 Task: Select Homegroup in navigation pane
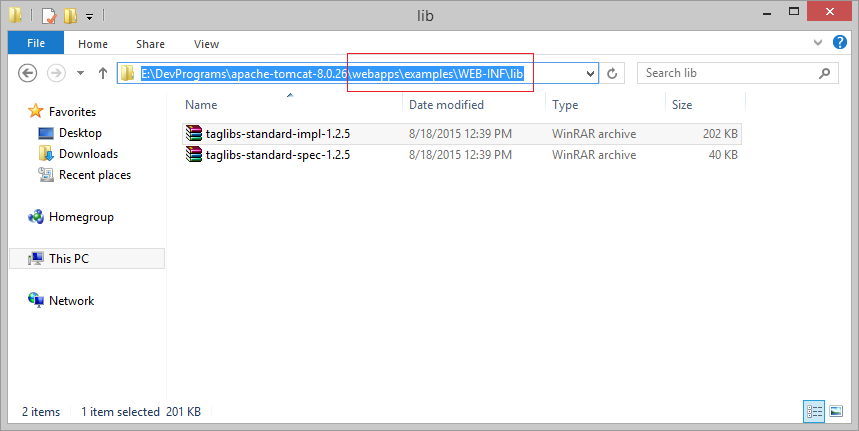81,217
